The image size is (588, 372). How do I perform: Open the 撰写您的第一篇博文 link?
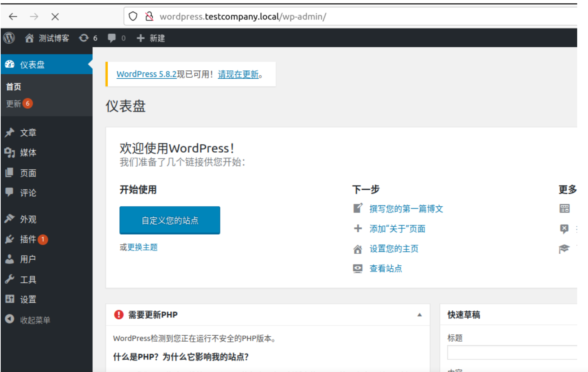pyautogui.click(x=406, y=209)
